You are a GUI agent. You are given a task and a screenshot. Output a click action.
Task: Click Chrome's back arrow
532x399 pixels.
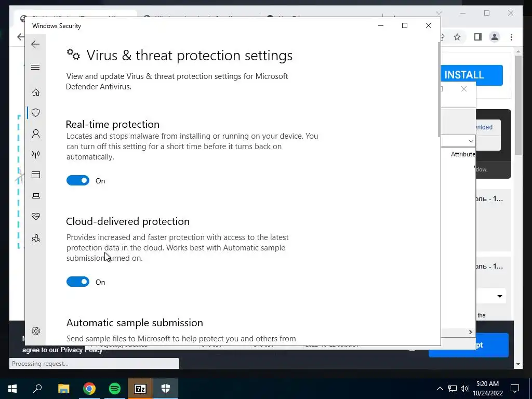click(20, 37)
